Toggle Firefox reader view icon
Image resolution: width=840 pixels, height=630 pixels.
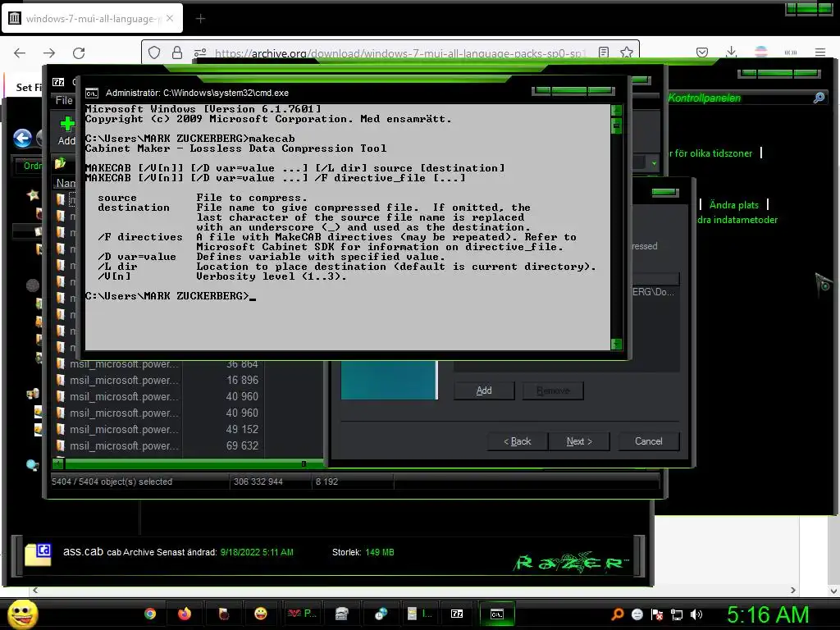pyautogui.click(x=604, y=52)
